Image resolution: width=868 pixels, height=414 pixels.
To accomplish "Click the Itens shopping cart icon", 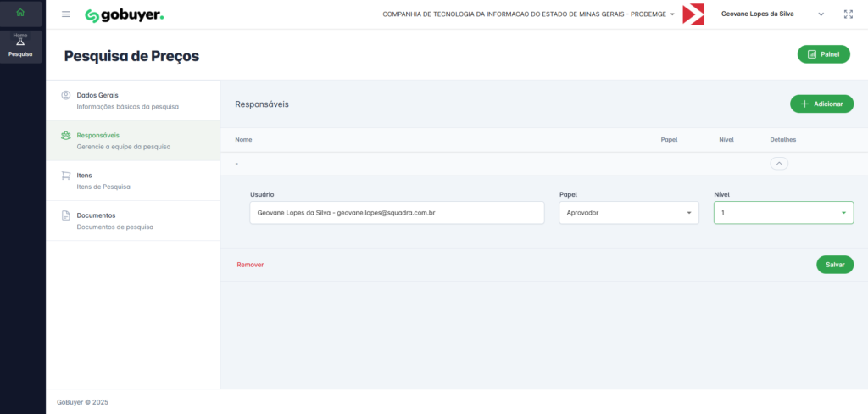I will coord(66,176).
